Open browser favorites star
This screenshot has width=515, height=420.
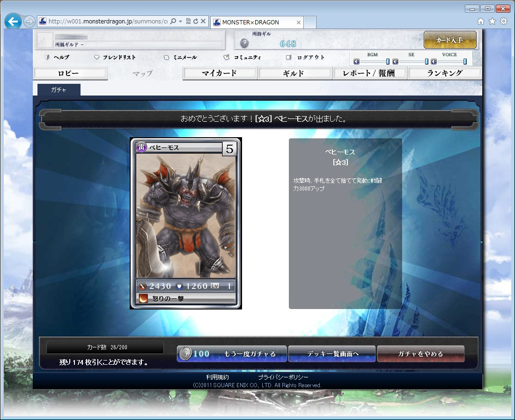tap(492, 22)
